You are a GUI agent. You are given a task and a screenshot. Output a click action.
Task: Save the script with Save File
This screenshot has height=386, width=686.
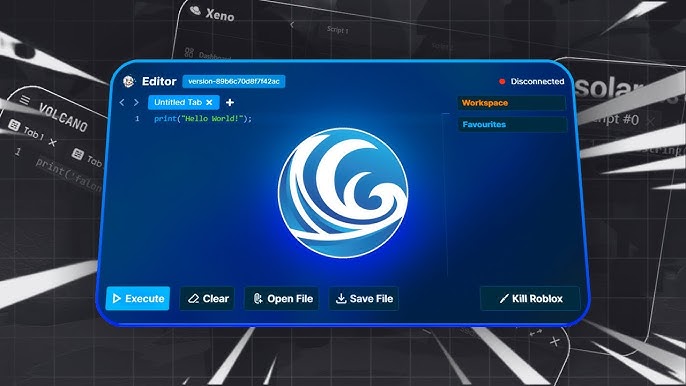pyautogui.click(x=364, y=298)
